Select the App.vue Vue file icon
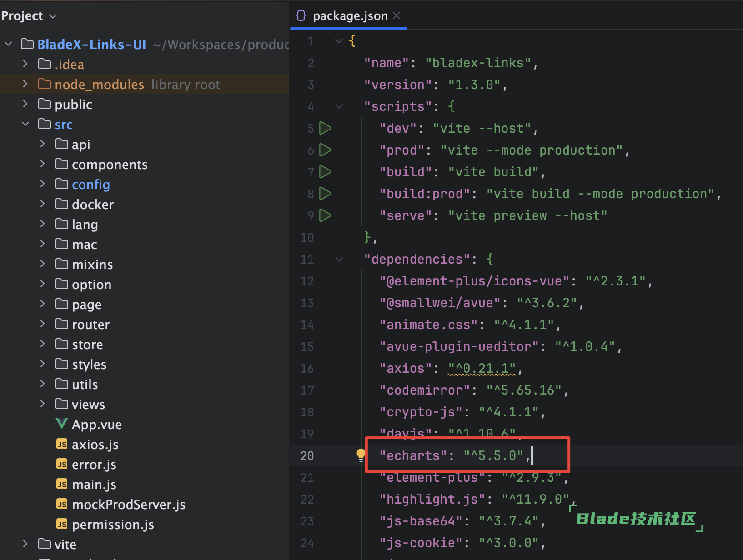 tap(62, 424)
